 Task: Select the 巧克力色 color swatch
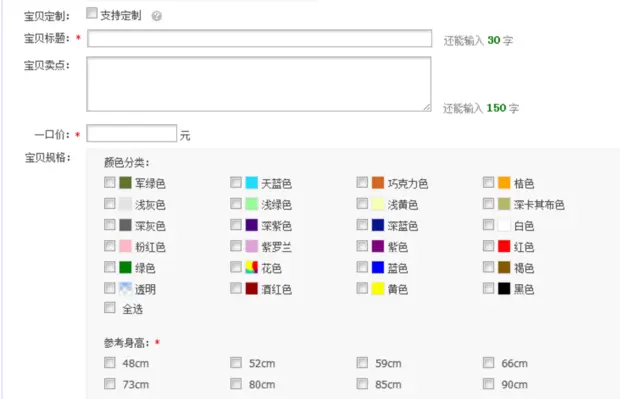378,182
